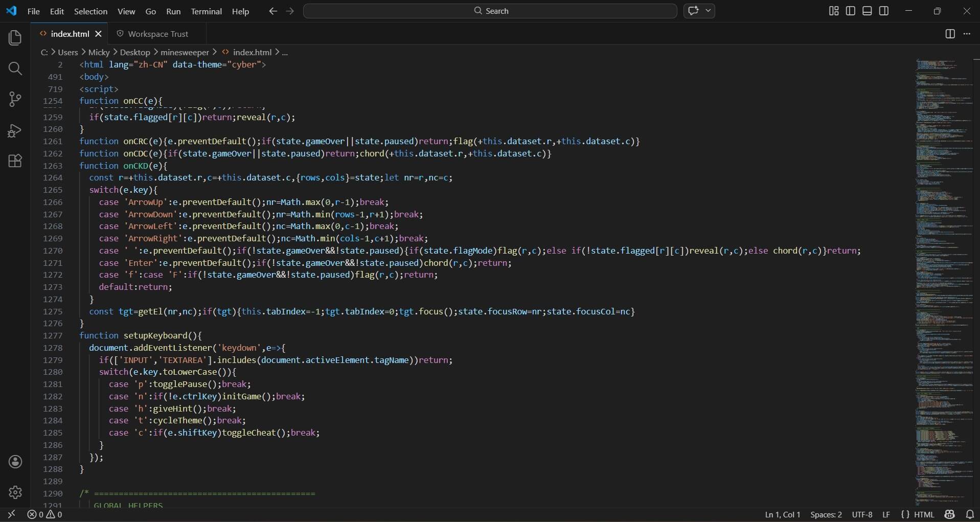Toggle the Secondary Side Bar visibility
The image size is (980, 522).
coord(884,11)
